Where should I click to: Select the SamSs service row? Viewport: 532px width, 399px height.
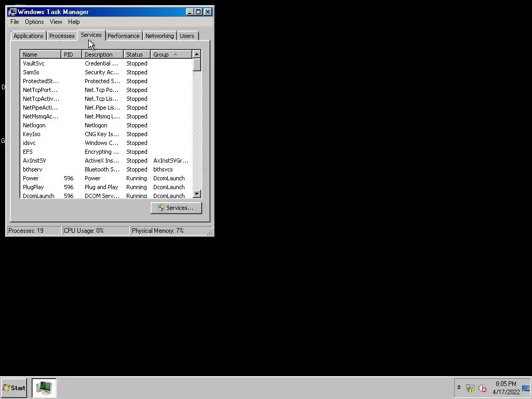tap(106, 72)
